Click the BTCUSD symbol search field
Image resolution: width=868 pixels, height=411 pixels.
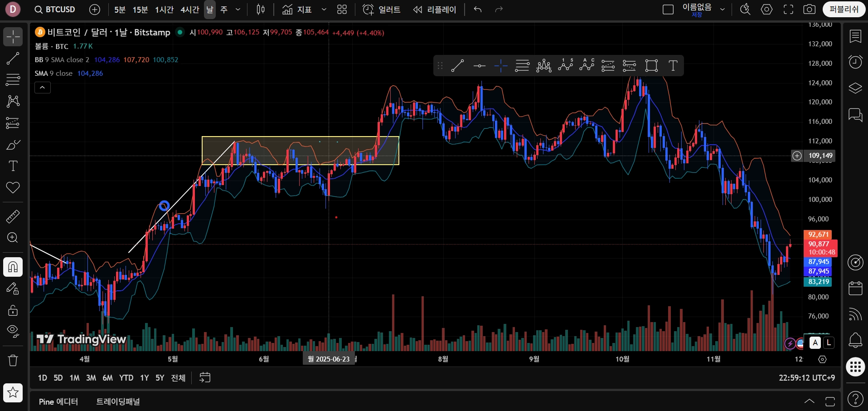coord(55,10)
